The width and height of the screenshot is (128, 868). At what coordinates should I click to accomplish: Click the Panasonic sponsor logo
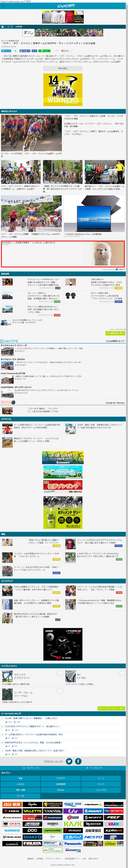73,844
